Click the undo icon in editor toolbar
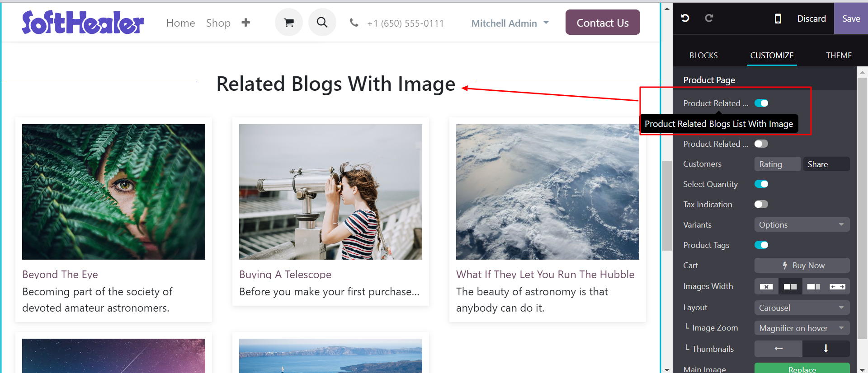868x373 pixels. coord(685,18)
